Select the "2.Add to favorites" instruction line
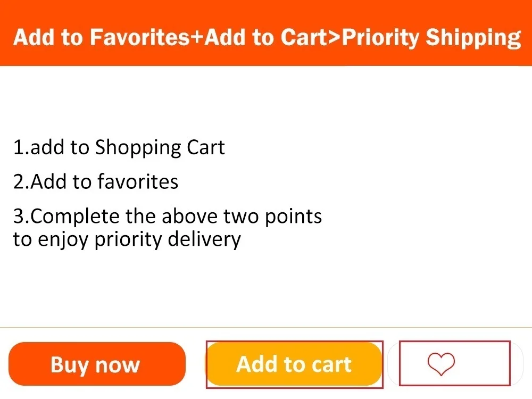Screen dimensions: 532x399 (x=96, y=182)
